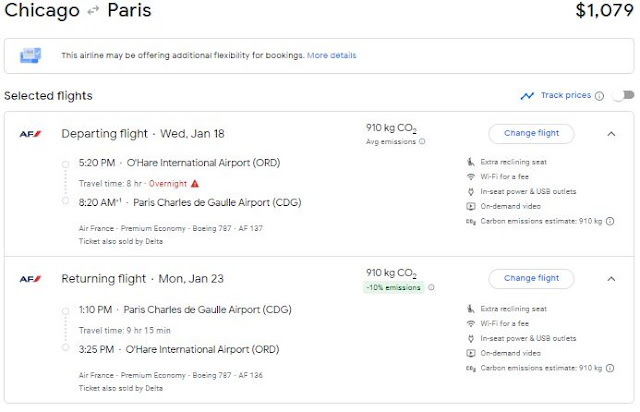The width and height of the screenshot is (640, 412).
Task: Click the Avg emissions info icon
Action: [x=421, y=142]
